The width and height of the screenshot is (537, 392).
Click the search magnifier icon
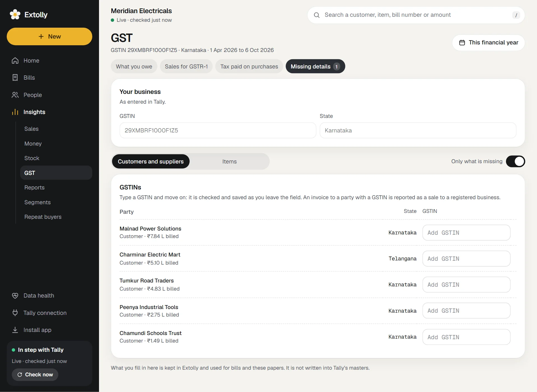coord(317,15)
